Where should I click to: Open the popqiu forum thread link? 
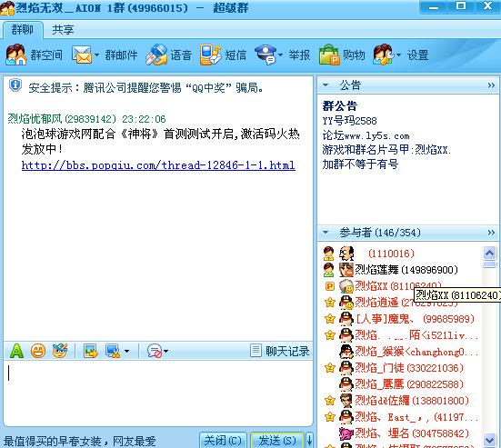pyautogui.click(x=158, y=165)
